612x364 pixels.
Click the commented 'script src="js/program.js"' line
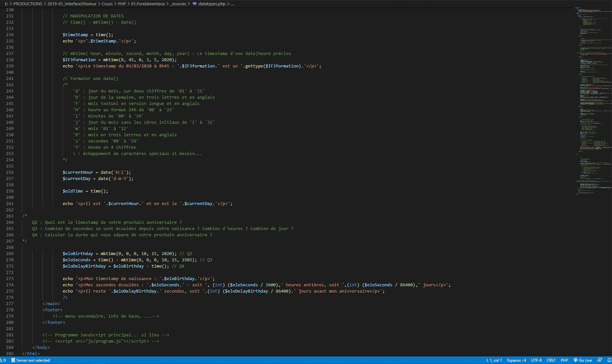tap(101, 341)
